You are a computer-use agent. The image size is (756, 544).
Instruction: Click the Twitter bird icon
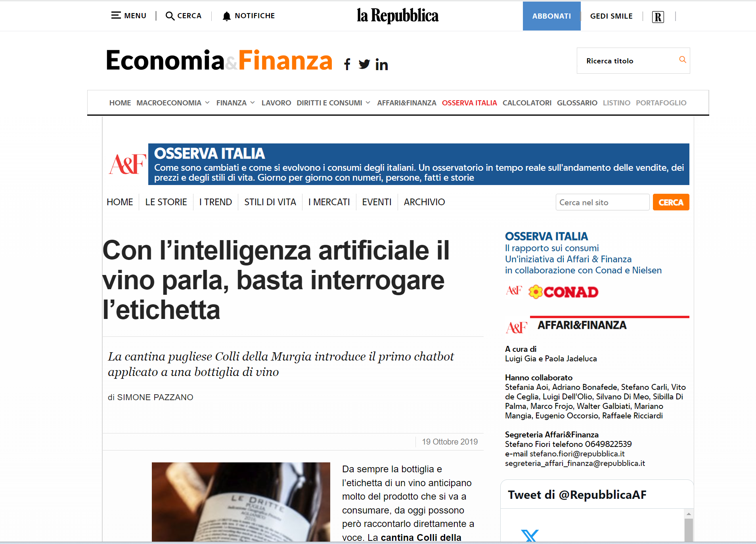tap(364, 64)
